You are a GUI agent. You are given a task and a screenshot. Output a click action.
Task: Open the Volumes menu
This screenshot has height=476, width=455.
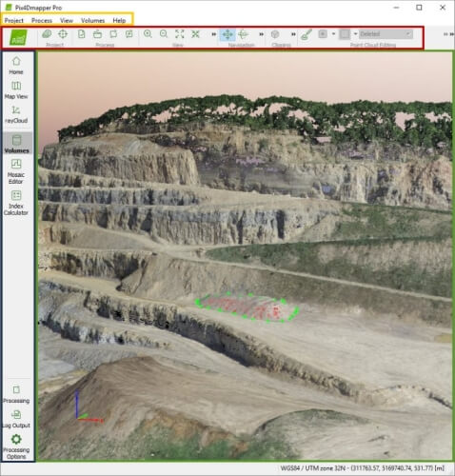click(92, 20)
